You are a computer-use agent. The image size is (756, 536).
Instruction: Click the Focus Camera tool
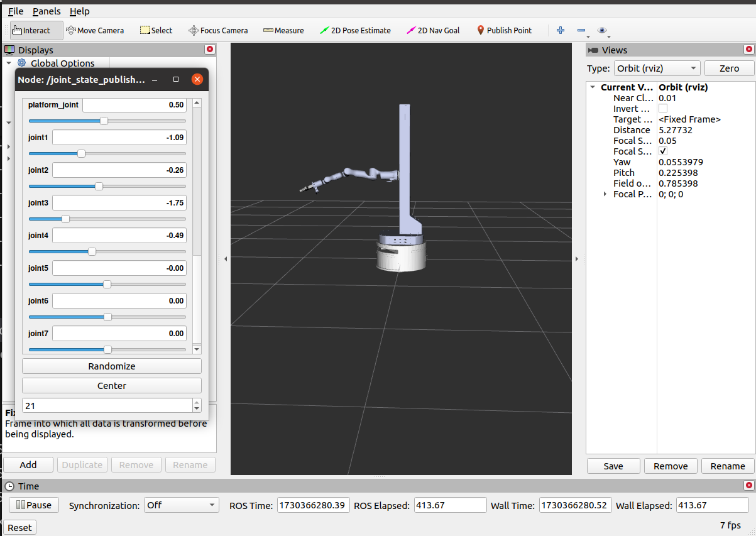click(x=219, y=30)
